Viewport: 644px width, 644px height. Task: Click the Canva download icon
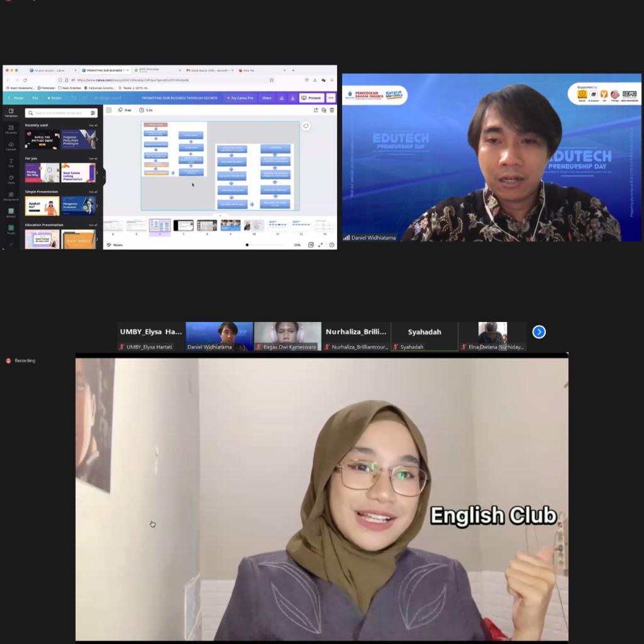(x=292, y=97)
